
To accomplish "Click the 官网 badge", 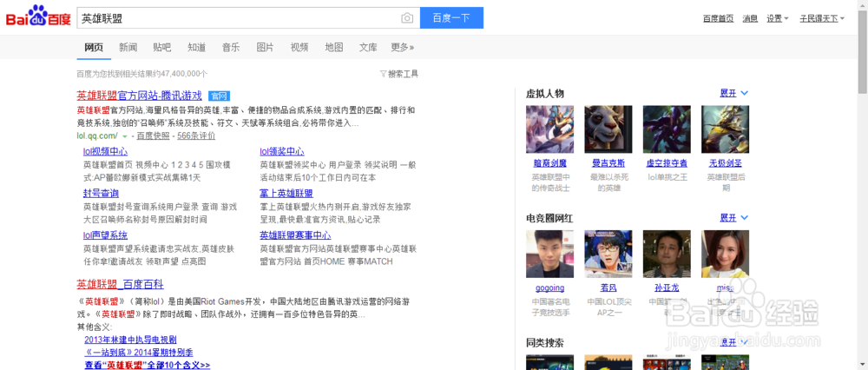I will (220, 96).
